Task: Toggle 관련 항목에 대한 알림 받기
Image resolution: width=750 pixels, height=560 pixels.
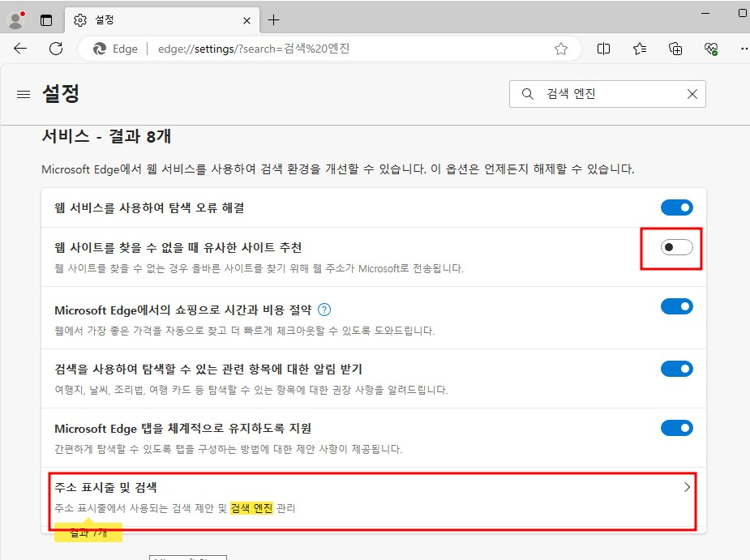Action: [x=676, y=369]
